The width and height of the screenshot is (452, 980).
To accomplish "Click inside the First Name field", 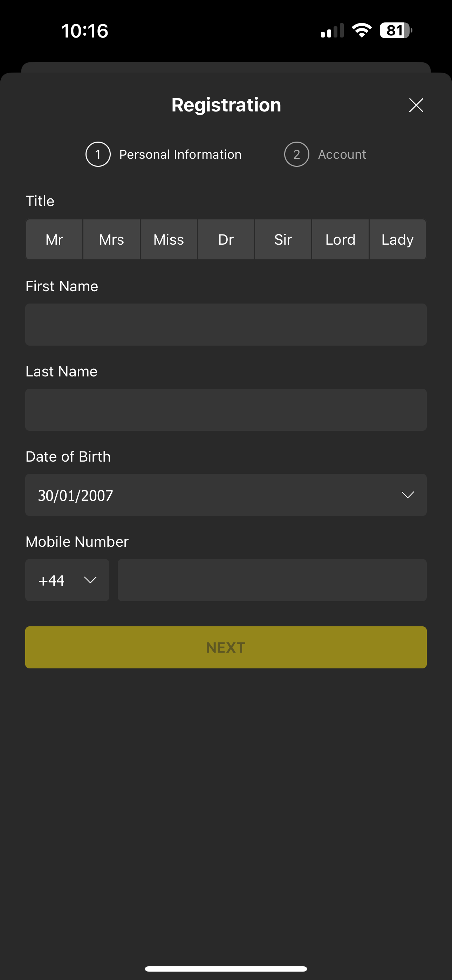I will pos(226,325).
